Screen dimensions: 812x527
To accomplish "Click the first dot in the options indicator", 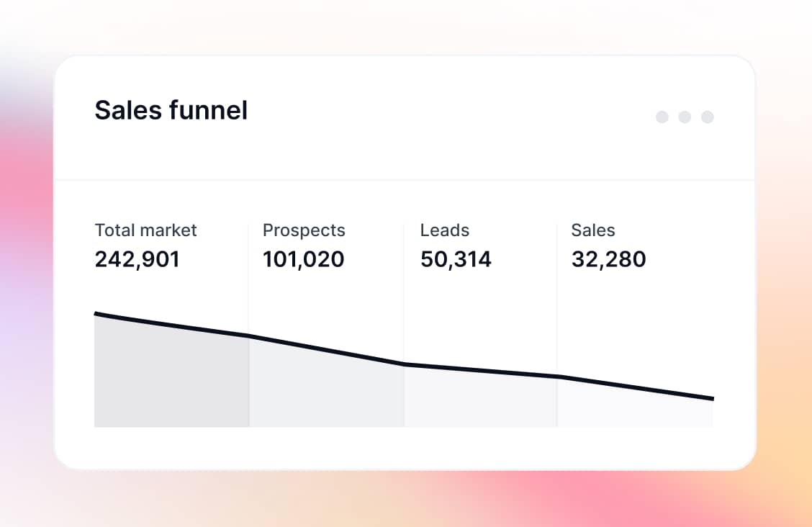I will [662, 117].
